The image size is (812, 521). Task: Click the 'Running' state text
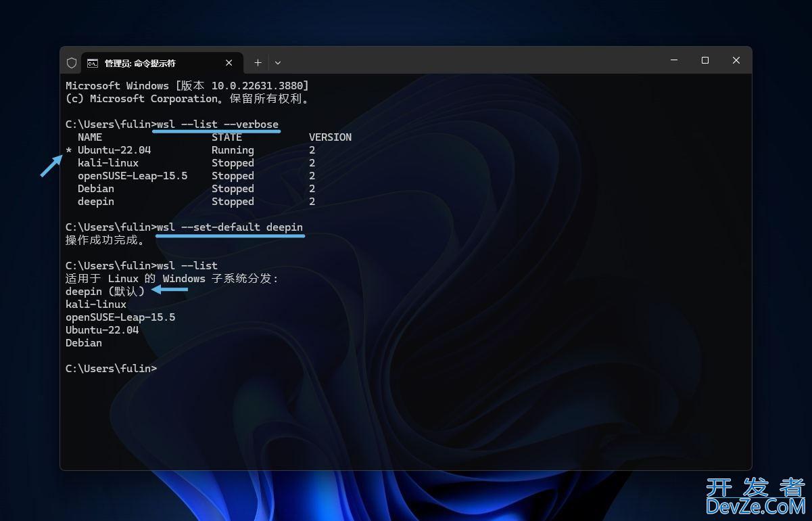[233, 150]
